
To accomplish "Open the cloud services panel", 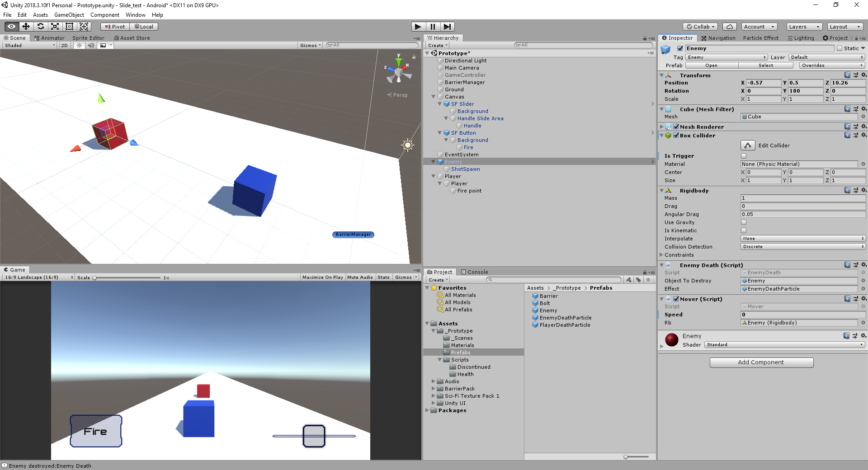I will [x=730, y=27].
